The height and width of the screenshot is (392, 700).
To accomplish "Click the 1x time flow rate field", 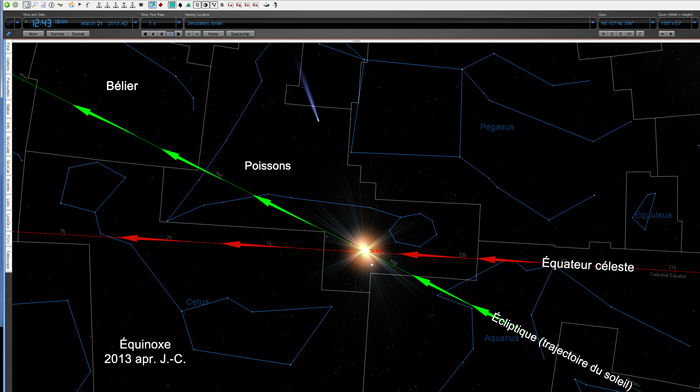I will (158, 23).
